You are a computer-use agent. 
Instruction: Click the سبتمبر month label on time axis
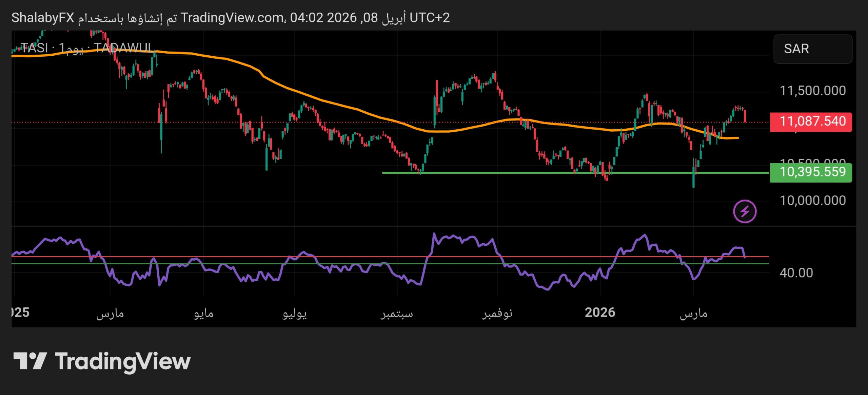(x=396, y=313)
